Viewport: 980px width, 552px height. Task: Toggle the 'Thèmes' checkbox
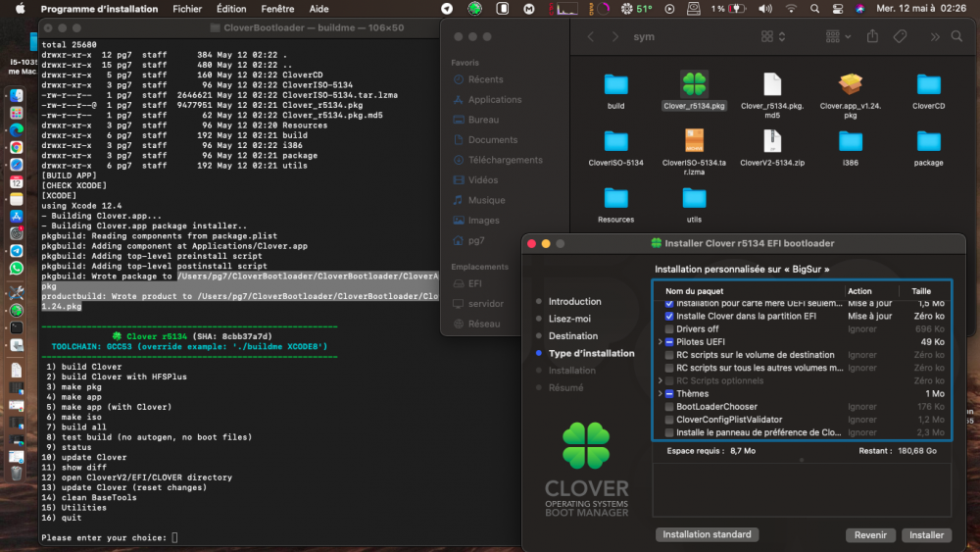coord(668,394)
